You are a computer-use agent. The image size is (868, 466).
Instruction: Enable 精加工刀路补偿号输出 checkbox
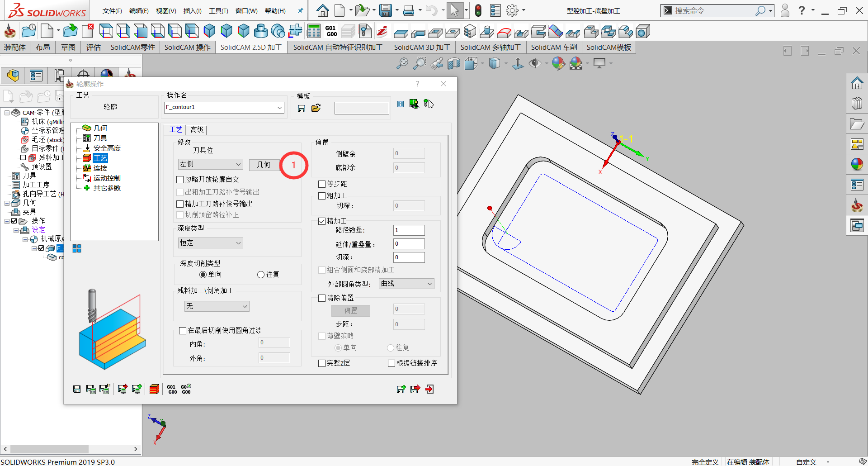[x=180, y=204]
